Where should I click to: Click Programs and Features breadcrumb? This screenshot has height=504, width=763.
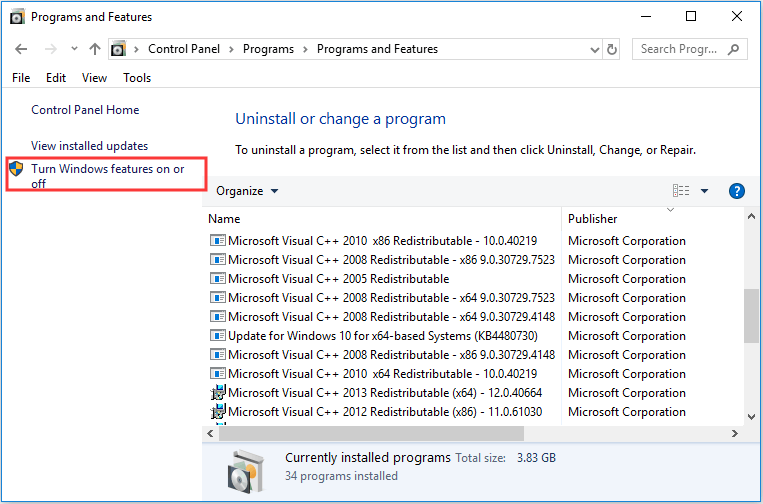[377, 49]
